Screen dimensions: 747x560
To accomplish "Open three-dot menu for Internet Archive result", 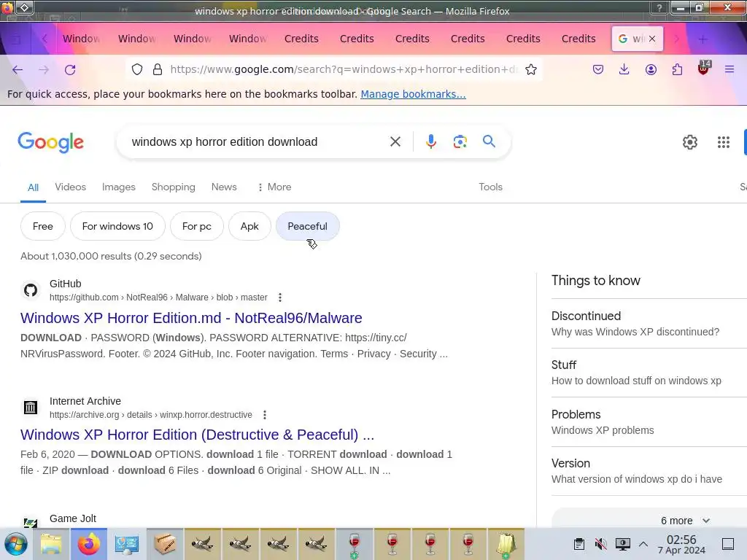I will tap(264, 415).
